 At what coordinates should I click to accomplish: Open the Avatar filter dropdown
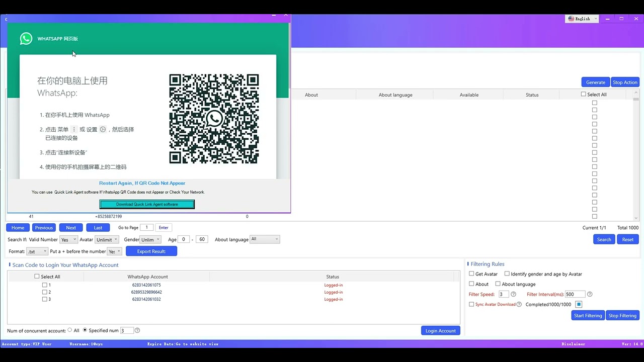coord(107,239)
